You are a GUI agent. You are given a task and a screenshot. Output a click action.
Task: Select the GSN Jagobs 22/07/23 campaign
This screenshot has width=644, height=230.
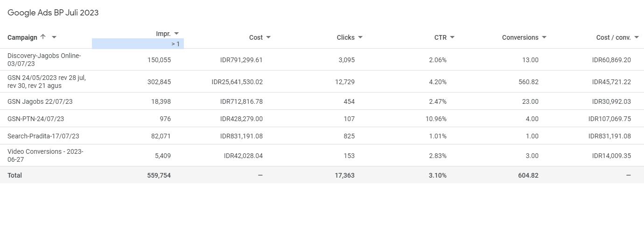point(40,101)
